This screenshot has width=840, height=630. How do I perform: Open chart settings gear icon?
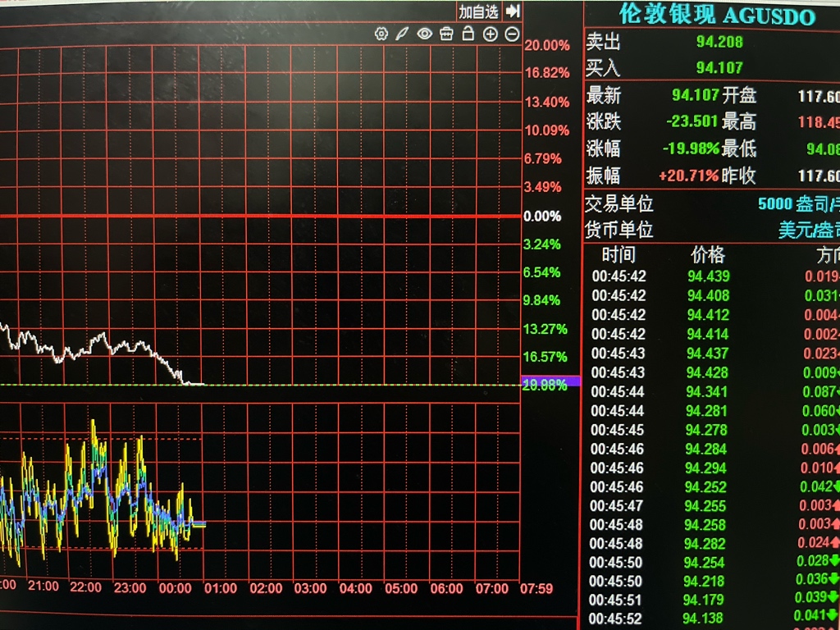click(x=381, y=34)
